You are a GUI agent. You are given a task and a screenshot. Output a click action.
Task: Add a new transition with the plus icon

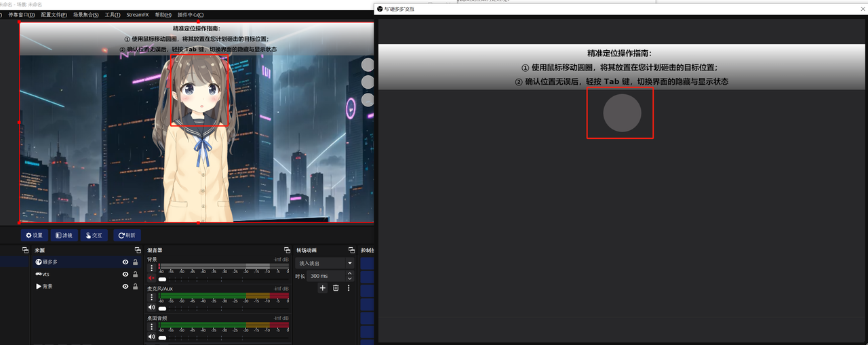(x=323, y=288)
